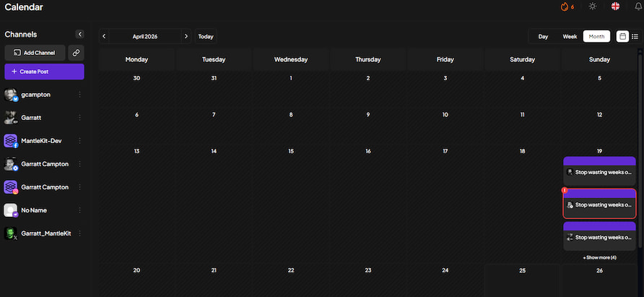The height and width of the screenshot is (297, 644).
Task: Select day 15 in the calendar
Action: (291, 151)
